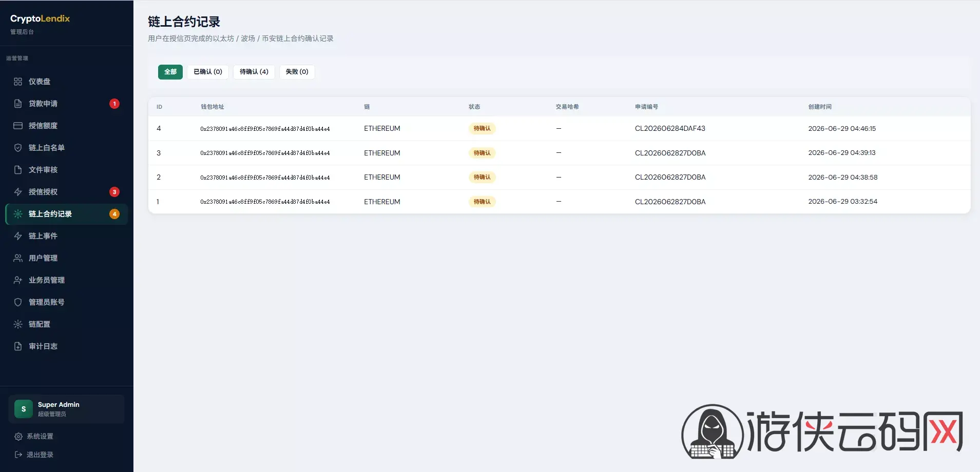Open the 授信授权 lightning icon
Image resolution: width=980 pixels, height=472 pixels.
(18, 192)
